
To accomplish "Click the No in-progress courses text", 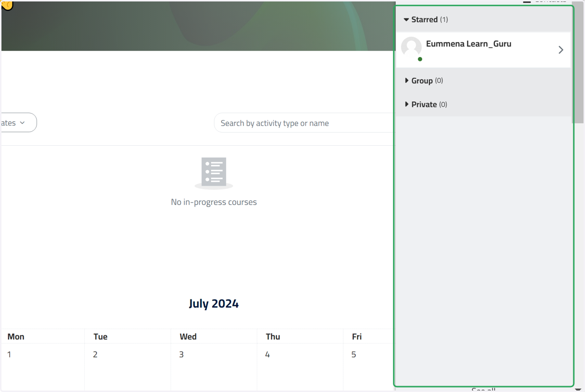I will 214,202.
